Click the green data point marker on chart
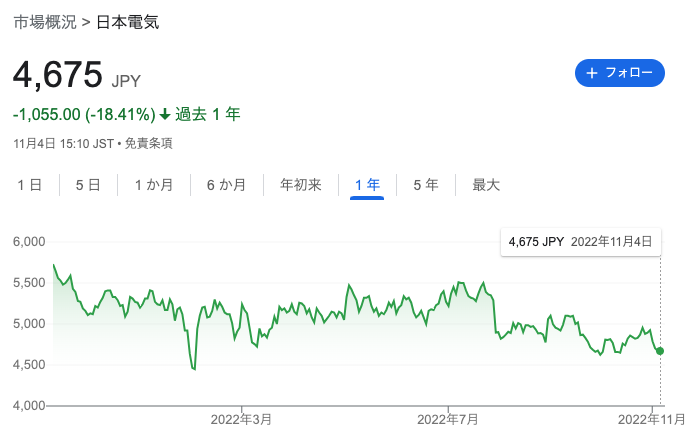Image resolution: width=699 pixels, height=443 pixels. [660, 351]
